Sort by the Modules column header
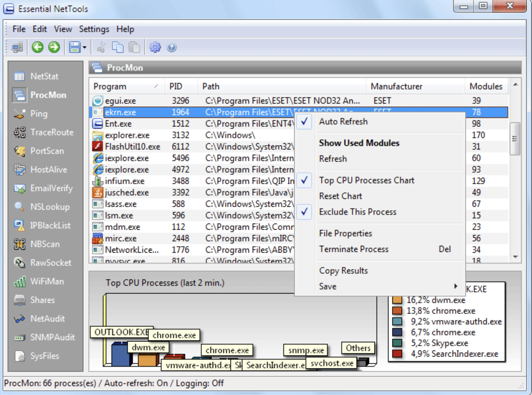532x395 pixels. 486,87
